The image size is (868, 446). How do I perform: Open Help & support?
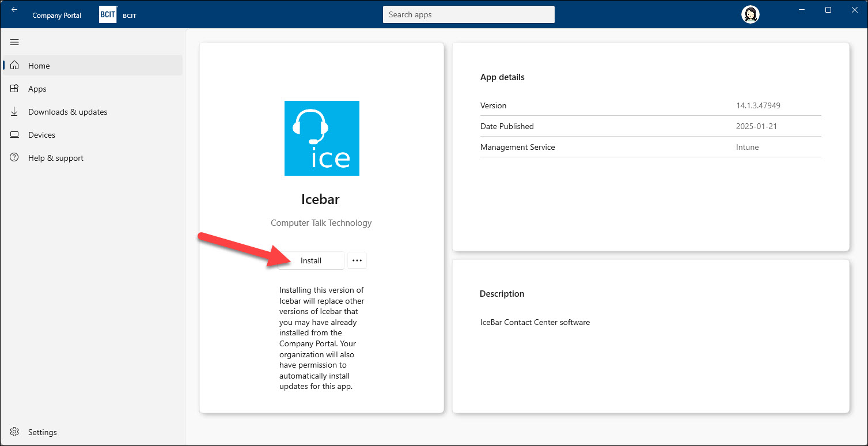coord(55,157)
